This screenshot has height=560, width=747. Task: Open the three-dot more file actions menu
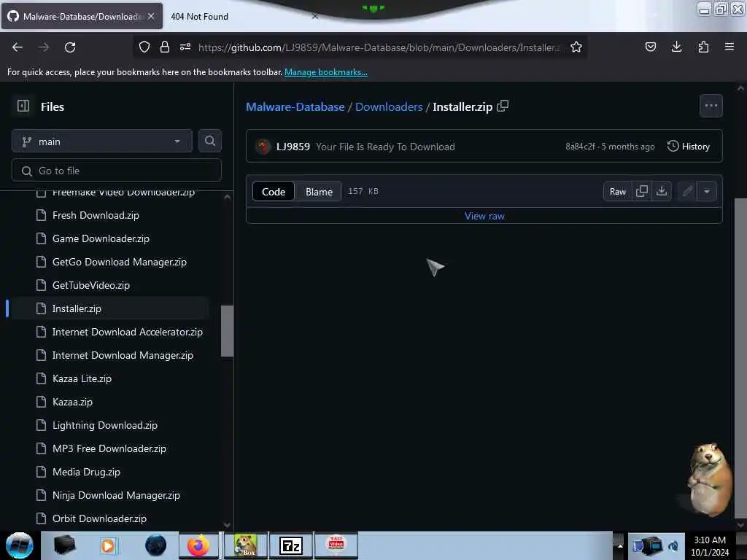click(x=711, y=106)
